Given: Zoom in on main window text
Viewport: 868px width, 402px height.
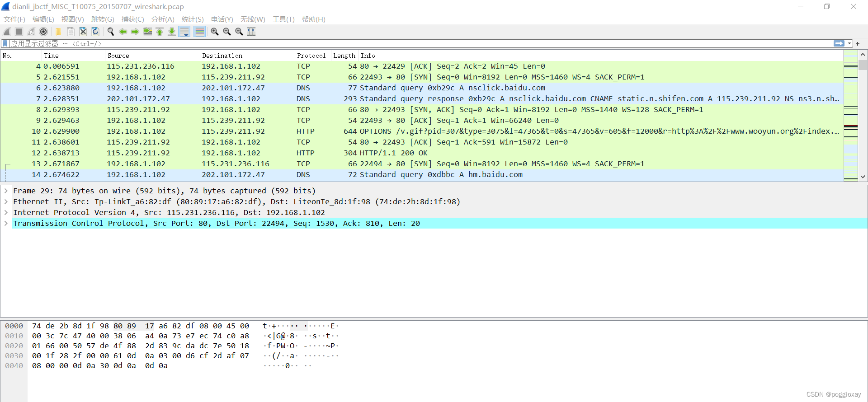Looking at the screenshot, I should tap(215, 32).
